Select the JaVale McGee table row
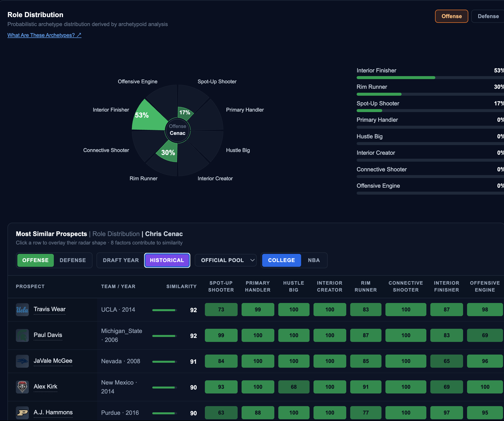 (x=256, y=361)
